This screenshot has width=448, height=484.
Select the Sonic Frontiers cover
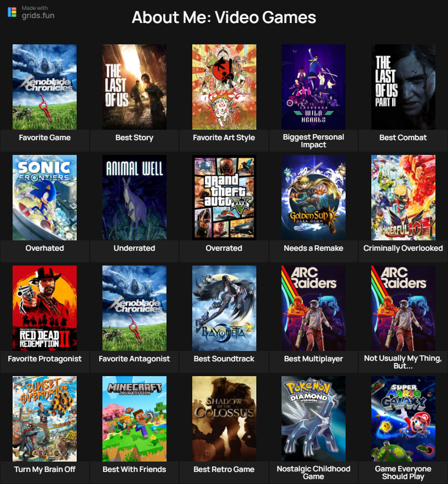point(44,198)
